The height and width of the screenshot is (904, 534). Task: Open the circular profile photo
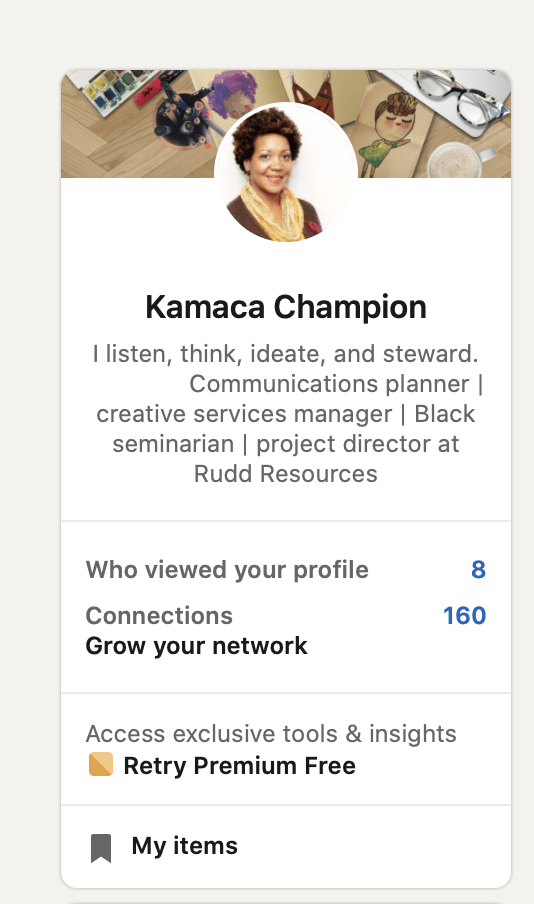tap(286, 172)
